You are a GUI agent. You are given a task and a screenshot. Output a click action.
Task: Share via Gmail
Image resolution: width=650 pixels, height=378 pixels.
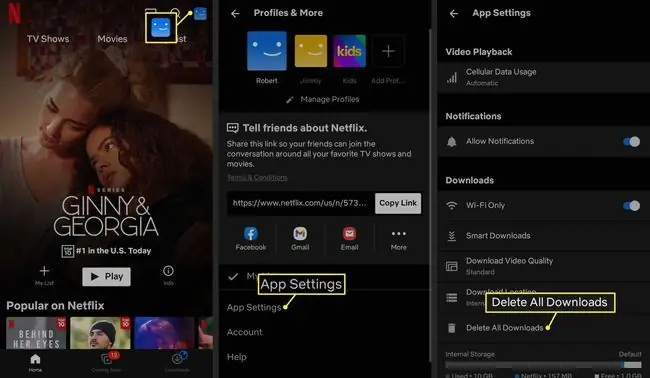[300, 239]
